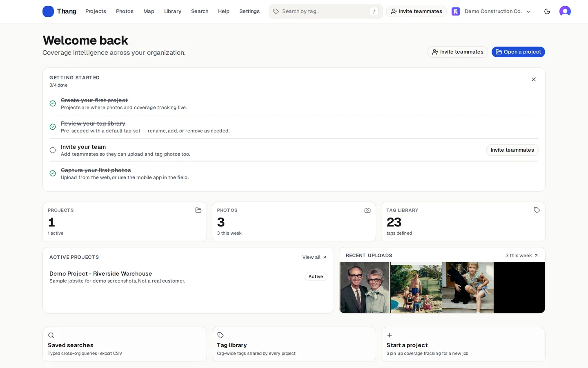
Task: Click the folder icon on the Projects card
Action: [198, 210]
